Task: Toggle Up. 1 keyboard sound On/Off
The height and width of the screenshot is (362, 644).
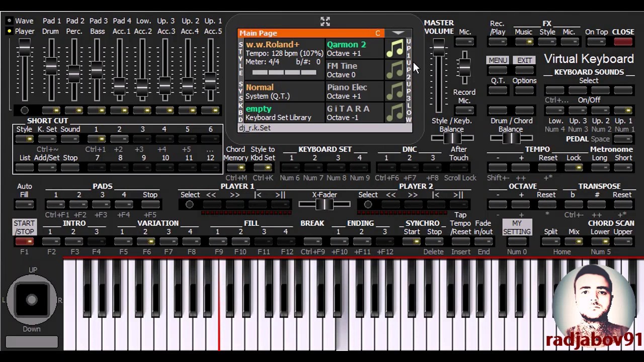Action: click(x=623, y=111)
